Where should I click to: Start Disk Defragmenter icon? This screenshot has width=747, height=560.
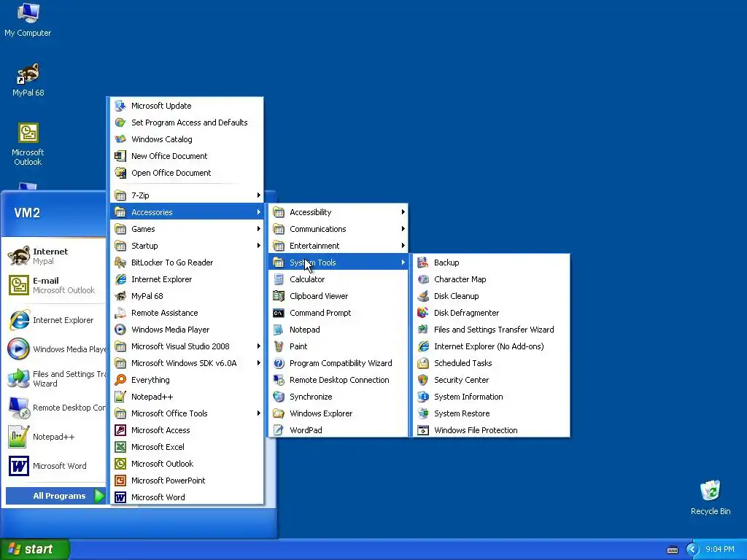(422, 313)
